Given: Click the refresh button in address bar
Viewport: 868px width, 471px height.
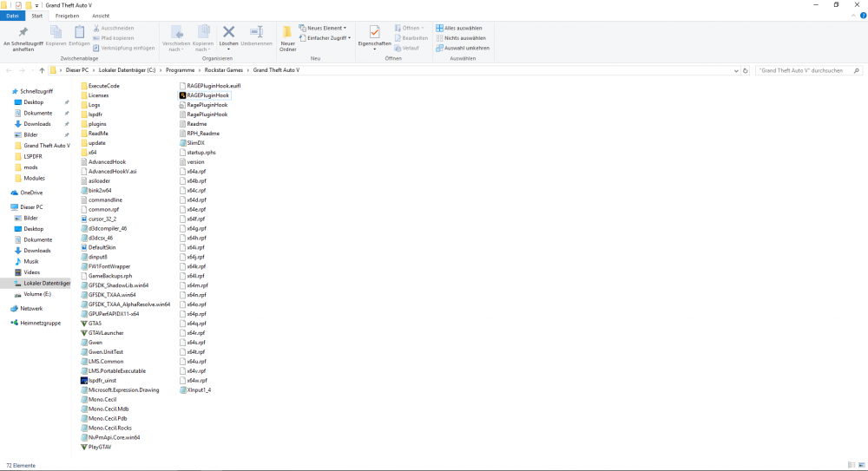Looking at the screenshot, I should 745,71.
